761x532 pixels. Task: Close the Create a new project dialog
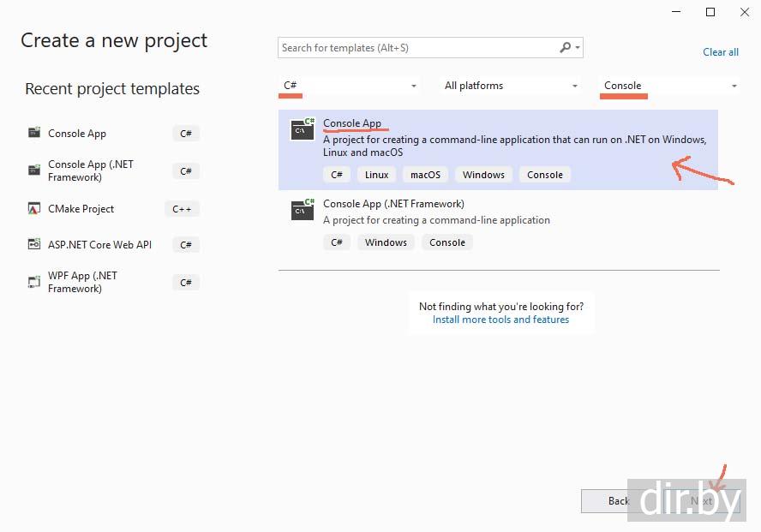coord(745,12)
